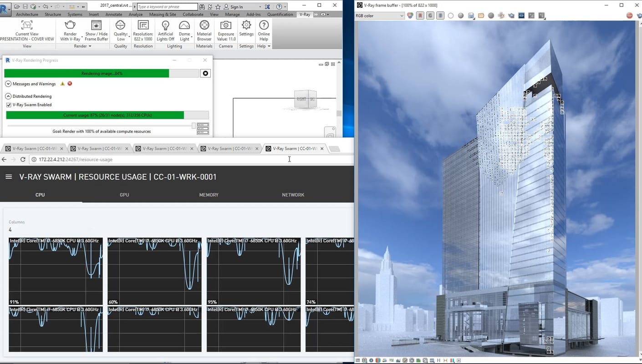
Task: Click the Rendering image 84% progress bar
Action: pos(102,73)
